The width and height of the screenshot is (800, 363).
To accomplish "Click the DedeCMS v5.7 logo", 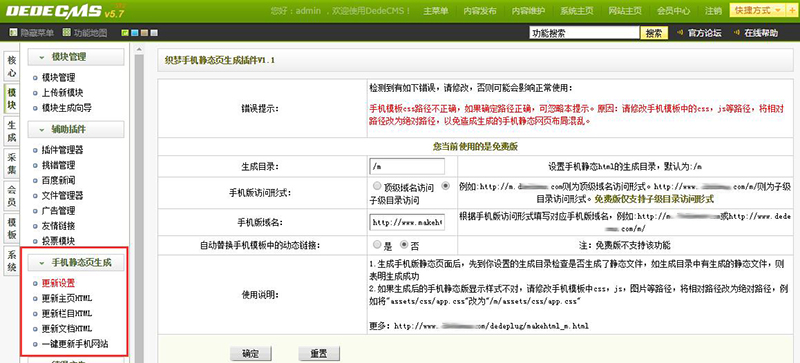I will click(65, 11).
